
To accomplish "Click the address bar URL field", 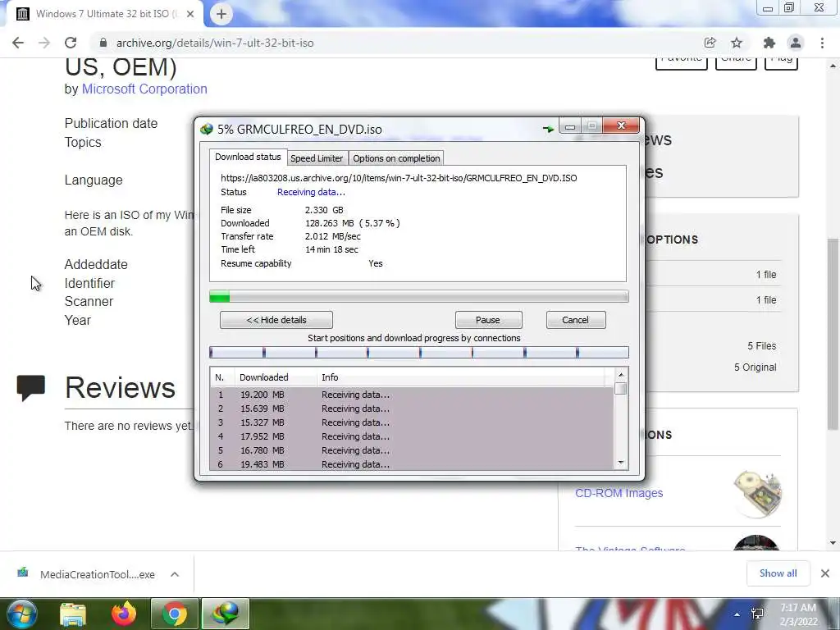I will tap(396, 43).
